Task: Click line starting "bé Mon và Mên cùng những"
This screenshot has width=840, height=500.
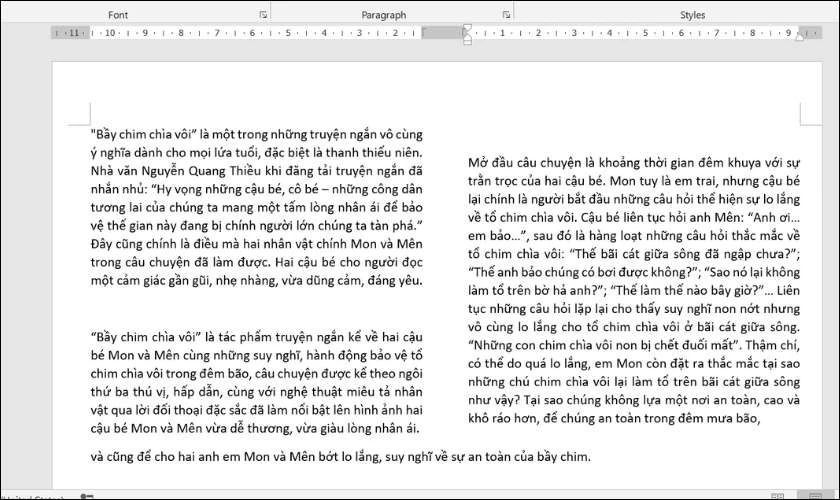Action: (257, 355)
